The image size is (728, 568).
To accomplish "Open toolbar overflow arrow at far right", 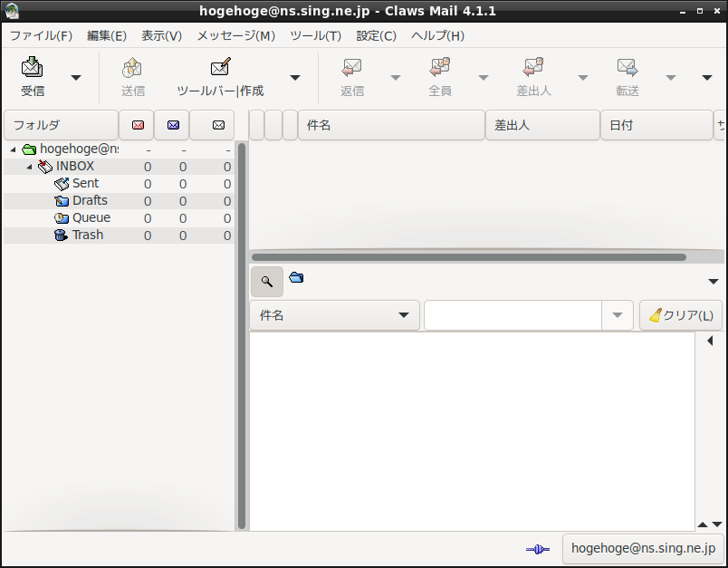I will (x=706, y=78).
